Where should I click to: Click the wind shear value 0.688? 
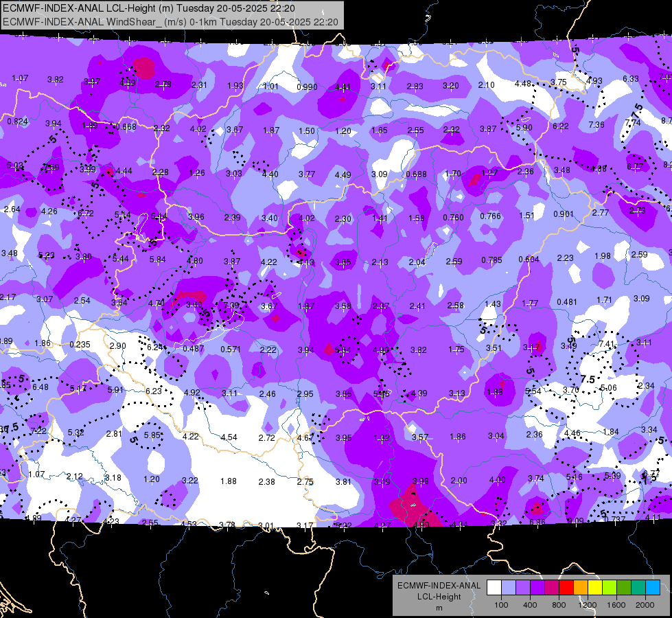[x=416, y=174]
